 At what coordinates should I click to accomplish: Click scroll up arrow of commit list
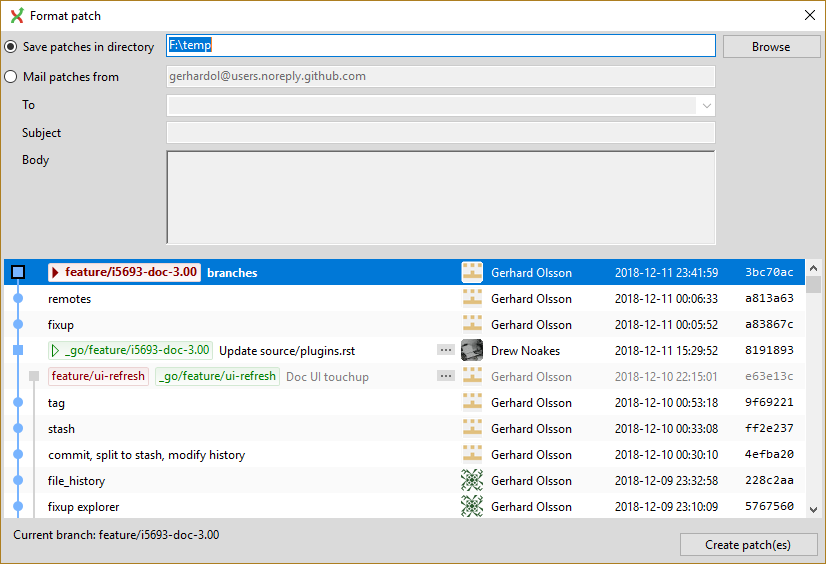(x=813, y=268)
